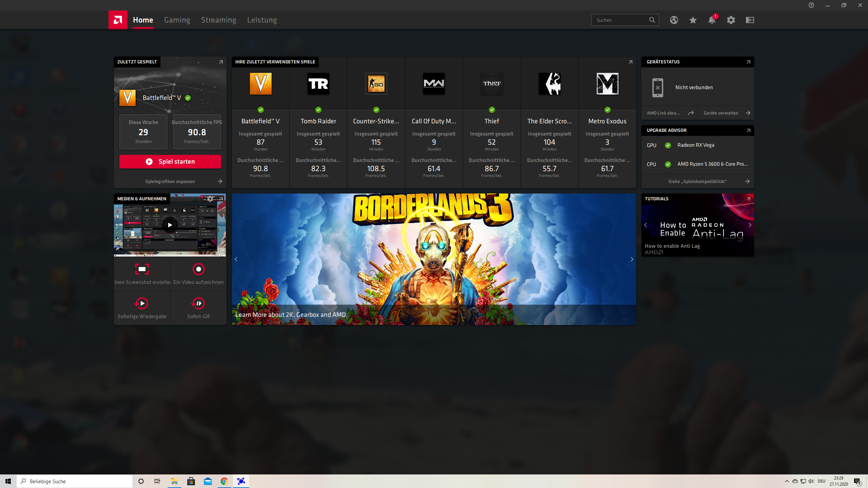This screenshot has height=488, width=868.
Task: Switch to the Gaming tab
Action: [177, 20]
